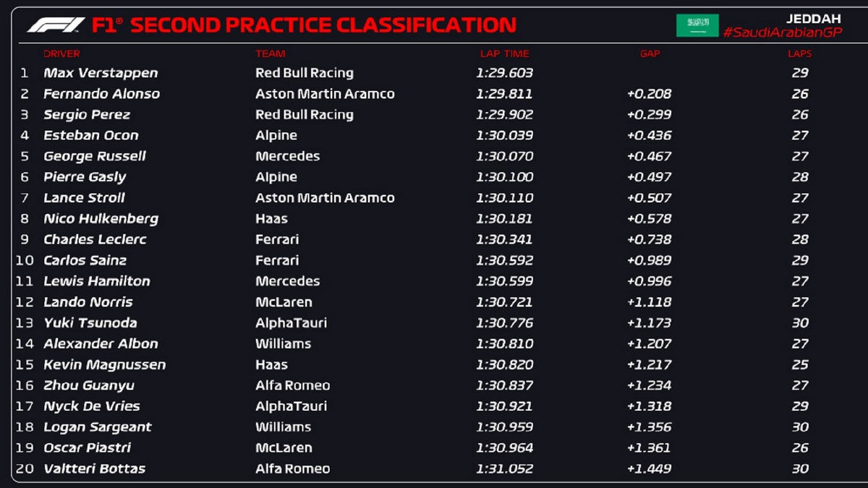This screenshot has width=868, height=488.
Task: Click Charles Leclerc's Ferrari team entry
Action: click(x=277, y=239)
